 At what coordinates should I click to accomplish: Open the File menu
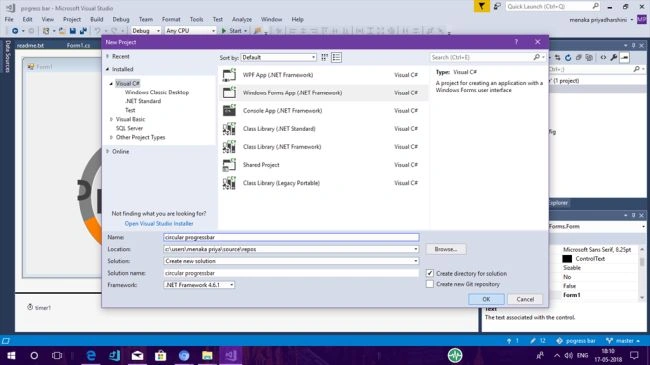click(x=9, y=19)
